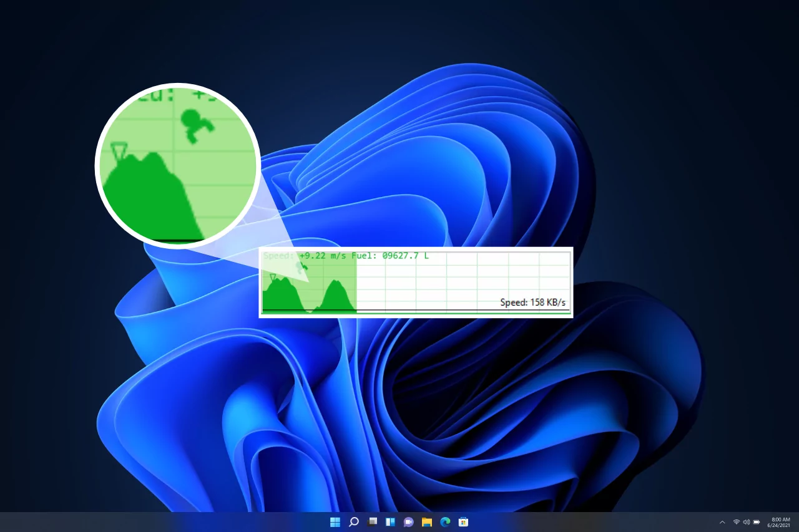The width and height of the screenshot is (799, 532).
Task: Click the battery status icon
Action: click(757, 521)
